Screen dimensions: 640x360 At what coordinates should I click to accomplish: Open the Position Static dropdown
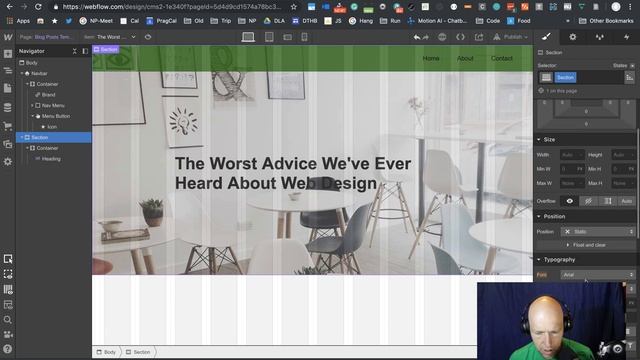click(598, 231)
